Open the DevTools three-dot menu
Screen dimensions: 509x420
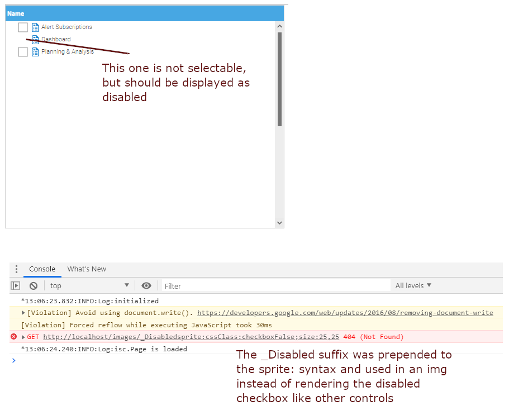17,269
